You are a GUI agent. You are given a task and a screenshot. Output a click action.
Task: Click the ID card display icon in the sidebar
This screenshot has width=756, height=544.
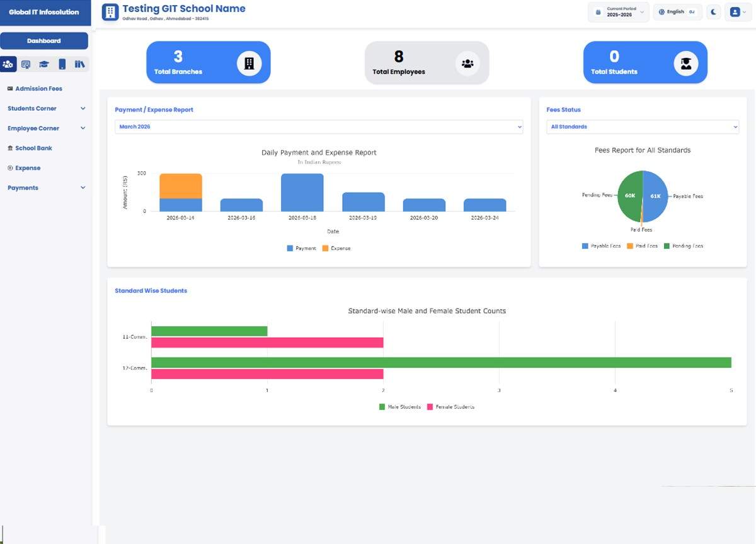tap(26, 64)
